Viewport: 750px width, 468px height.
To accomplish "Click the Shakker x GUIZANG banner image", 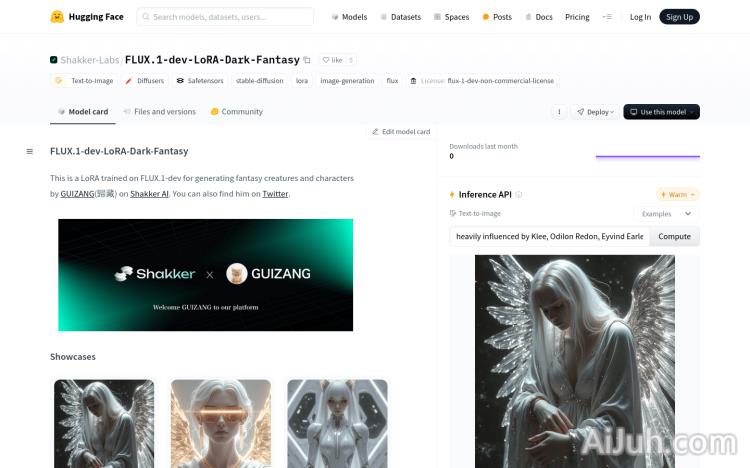I will 206,275.
